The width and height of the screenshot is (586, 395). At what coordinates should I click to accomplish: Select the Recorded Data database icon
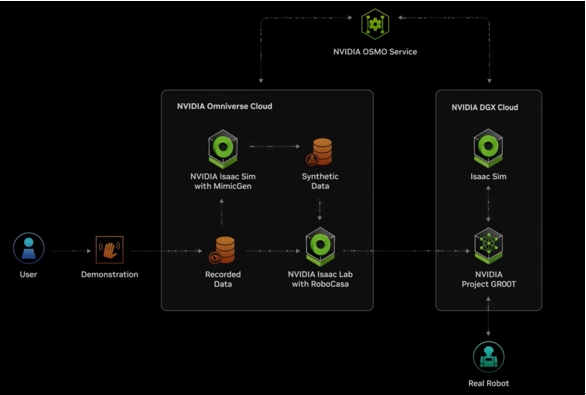222,250
